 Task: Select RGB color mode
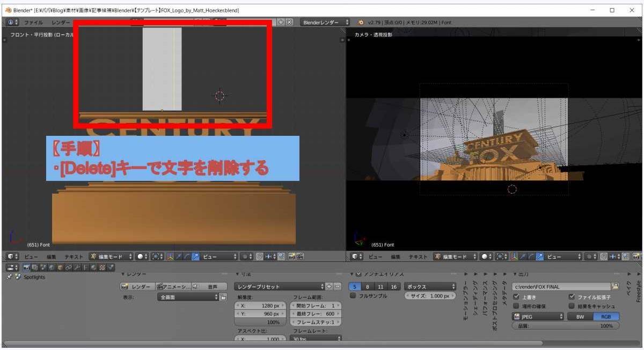606,317
